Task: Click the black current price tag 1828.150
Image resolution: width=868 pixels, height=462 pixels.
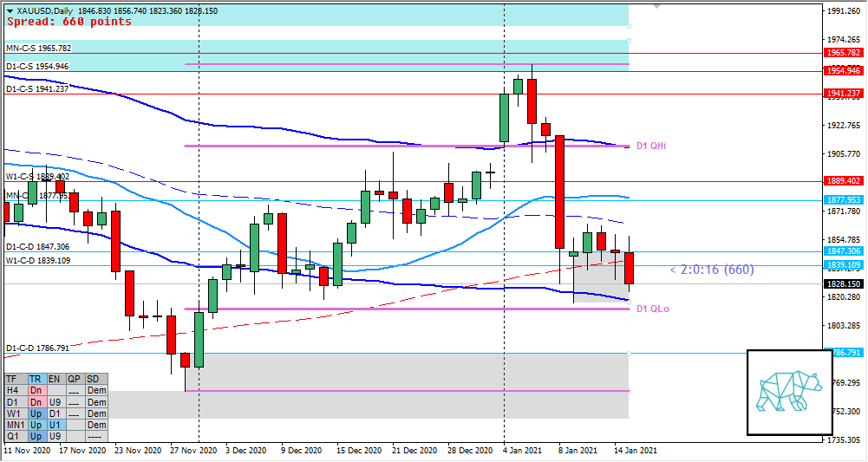Action: [x=844, y=283]
